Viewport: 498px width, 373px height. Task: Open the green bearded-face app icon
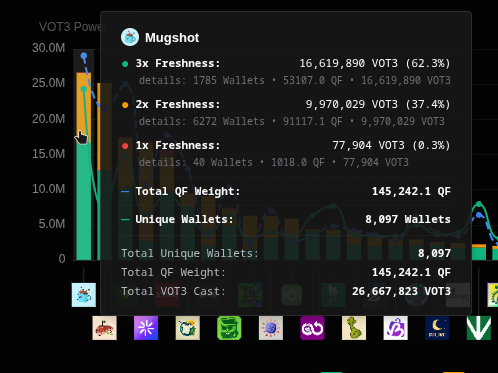(x=229, y=328)
